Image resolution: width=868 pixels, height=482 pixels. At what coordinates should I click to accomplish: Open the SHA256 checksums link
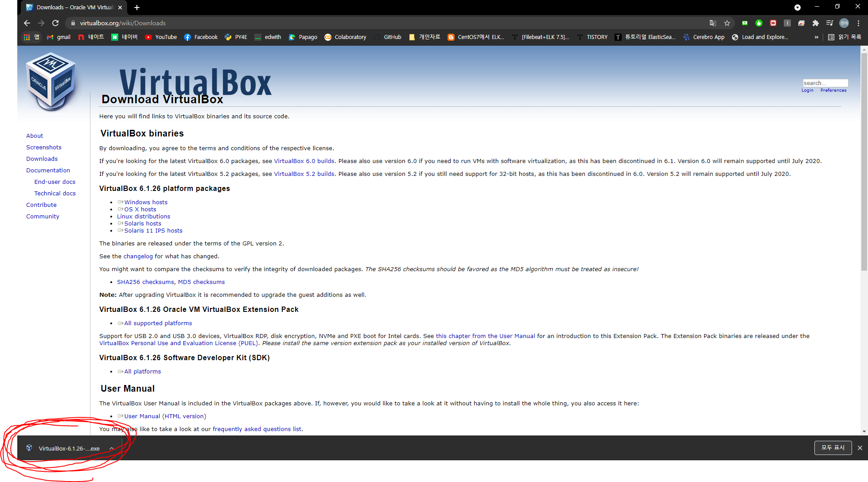coord(145,282)
